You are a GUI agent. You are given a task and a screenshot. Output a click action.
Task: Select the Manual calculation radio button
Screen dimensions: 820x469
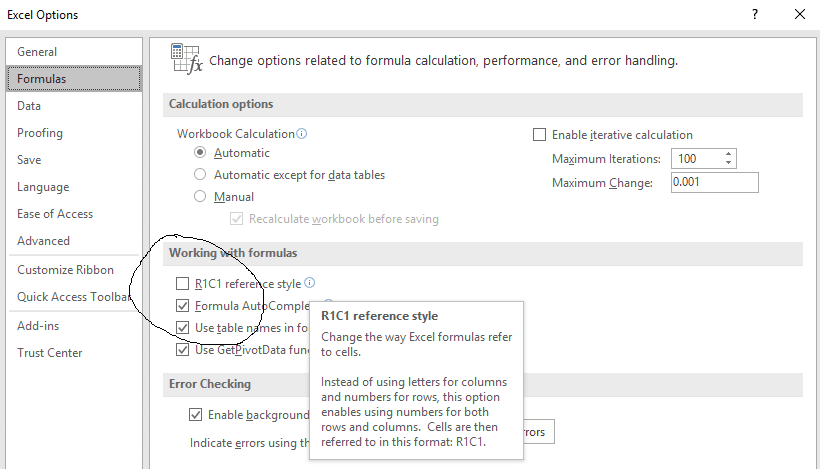coord(200,197)
